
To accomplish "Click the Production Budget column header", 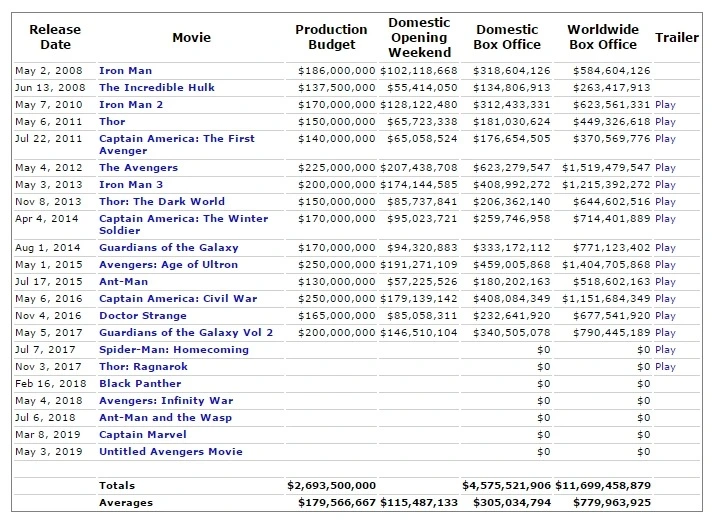I will point(331,37).
